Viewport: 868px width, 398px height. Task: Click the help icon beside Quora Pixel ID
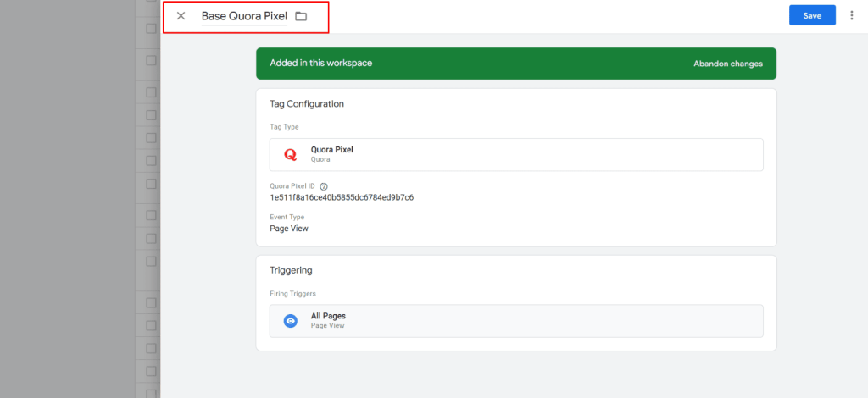[324, 186]
